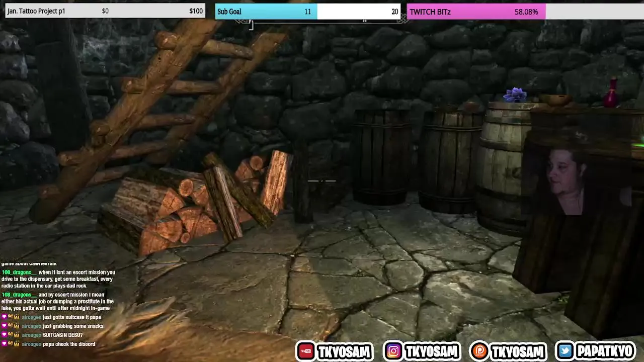Viewport: 644px width, 362px height.
Task: Click username 108_dragons__ on the escort mission message
Action: point(19,273)
